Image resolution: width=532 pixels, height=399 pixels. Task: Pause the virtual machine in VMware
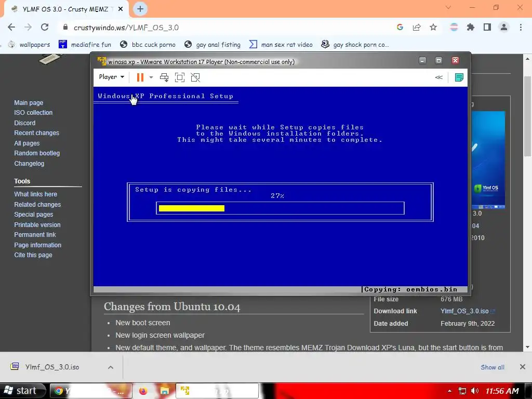click(140, 77)
